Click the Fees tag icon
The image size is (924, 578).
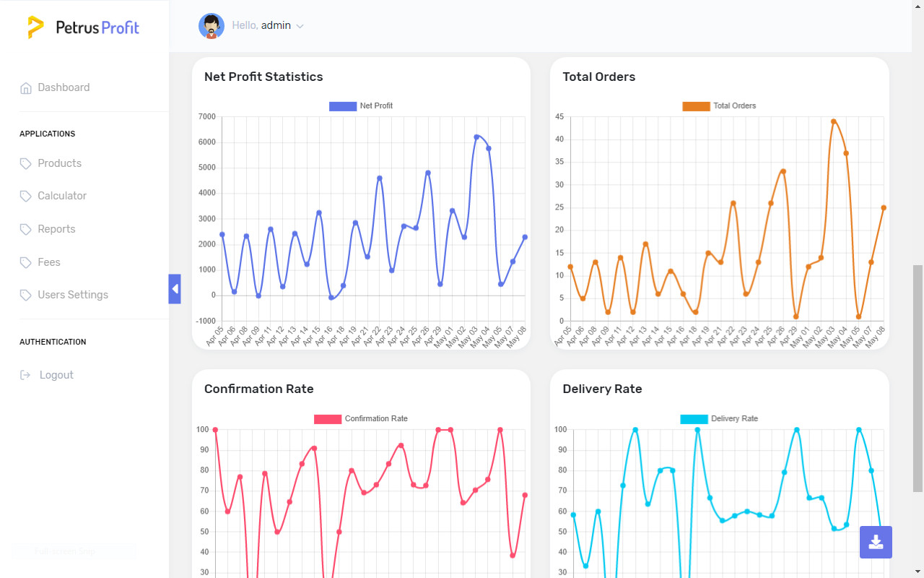25,262
